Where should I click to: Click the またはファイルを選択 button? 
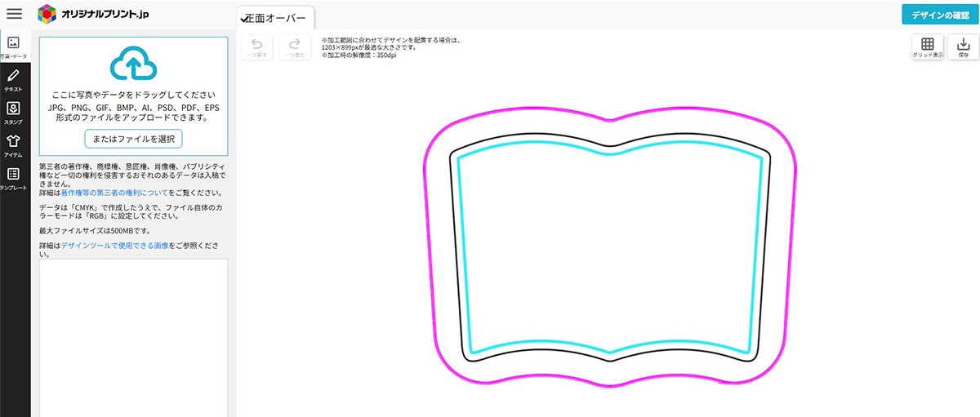pyautogui.click(x=133, y=139)
